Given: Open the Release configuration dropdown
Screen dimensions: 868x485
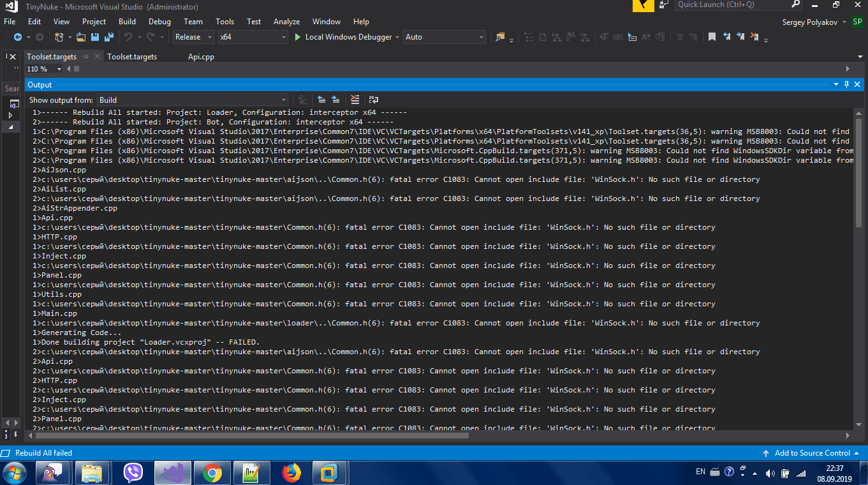Looking at the screenshot, I should pyautogui.click(x=194, y=37).
